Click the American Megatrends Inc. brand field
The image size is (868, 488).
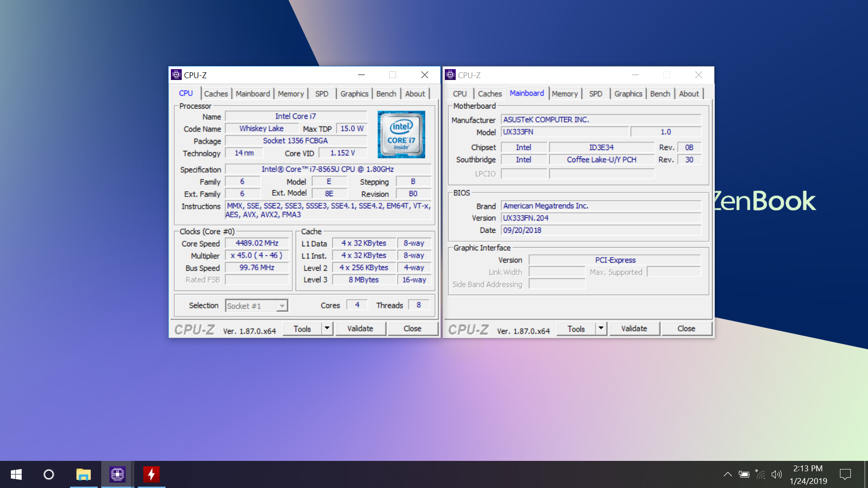tap(601, 206)
